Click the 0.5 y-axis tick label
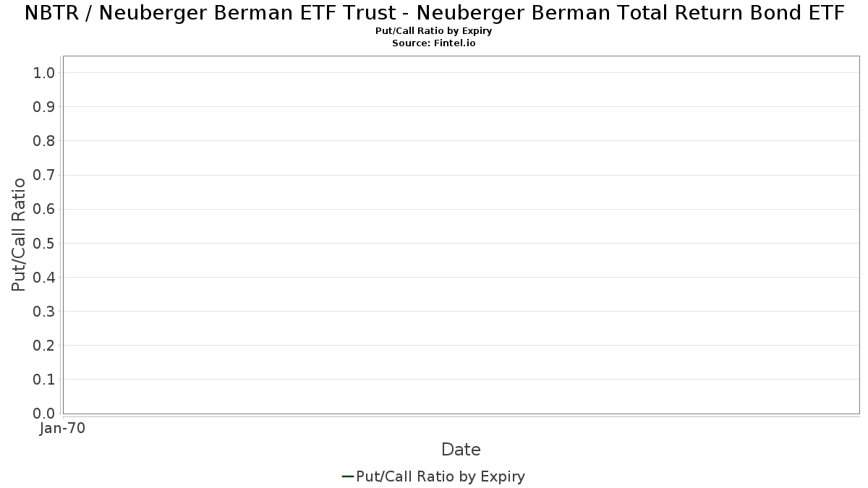The width and height of the screenshot is (868, 488). 44,243
